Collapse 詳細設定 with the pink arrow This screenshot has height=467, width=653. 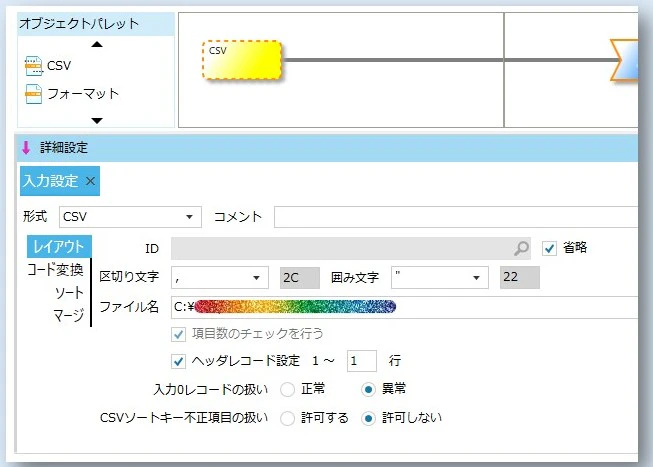pyautogui.click(x=26, y=147)
